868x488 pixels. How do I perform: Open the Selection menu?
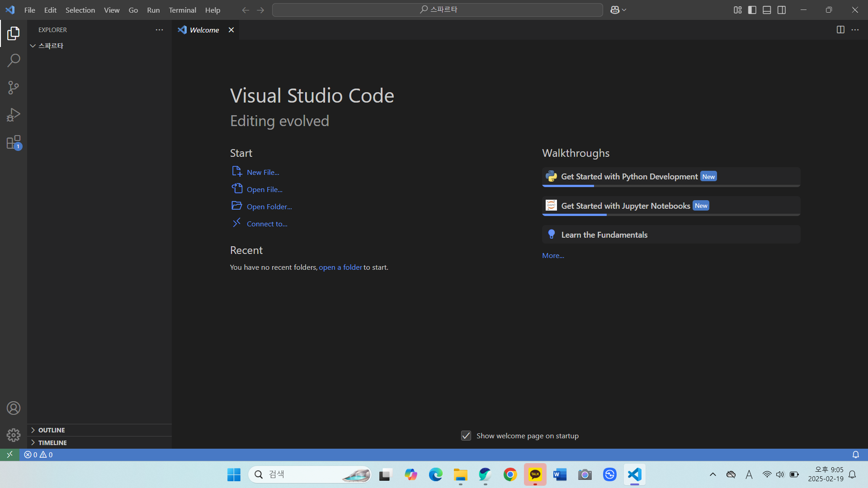click(80, 10)
